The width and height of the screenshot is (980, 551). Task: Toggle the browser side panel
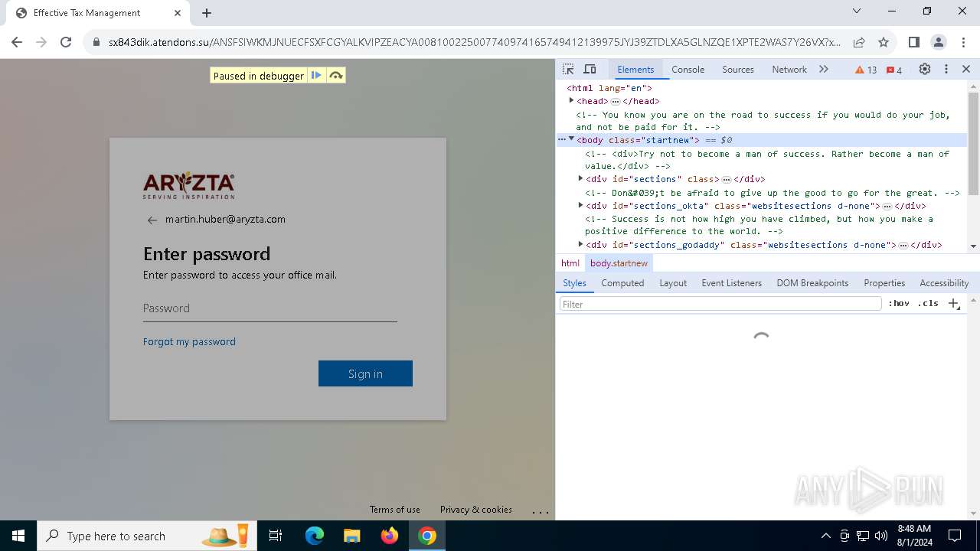click(913, 42)
